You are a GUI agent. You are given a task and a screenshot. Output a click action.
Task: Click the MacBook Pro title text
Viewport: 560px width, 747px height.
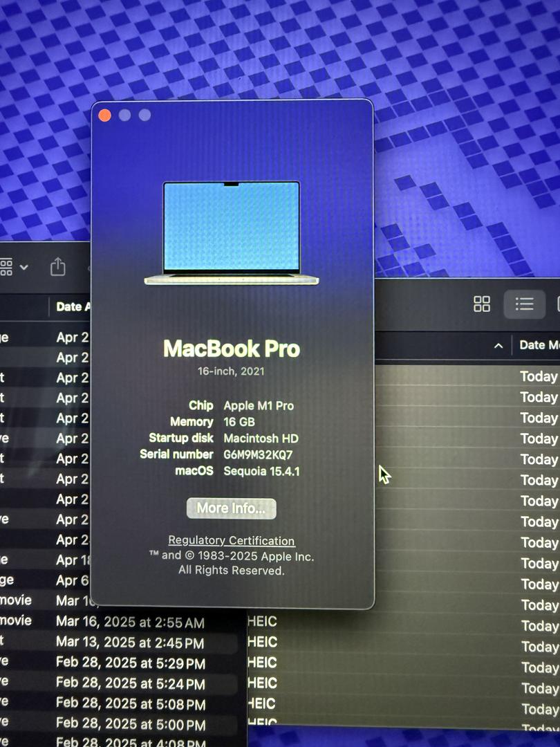[232, 349]
